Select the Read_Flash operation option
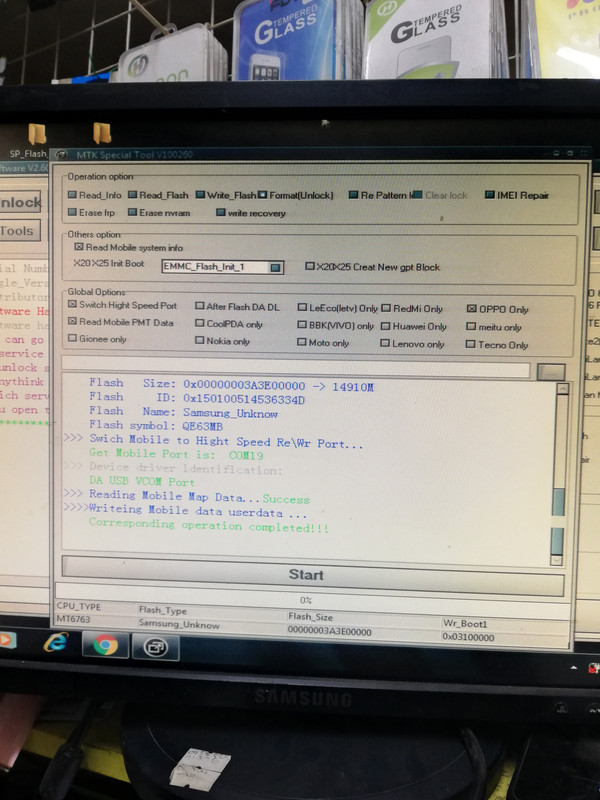 click(x=133, y=195)
